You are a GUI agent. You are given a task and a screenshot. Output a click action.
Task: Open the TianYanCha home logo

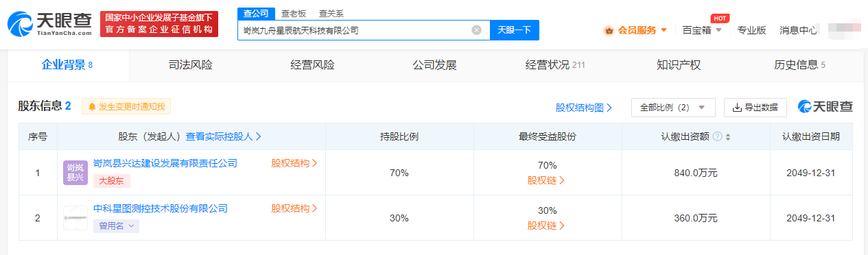(x=49, y=25)
